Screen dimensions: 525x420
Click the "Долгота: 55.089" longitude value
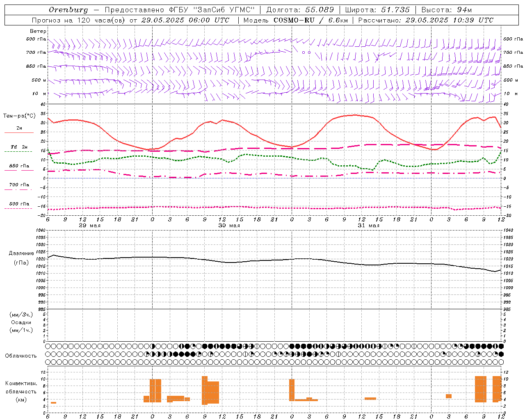(x=300, y=10)
